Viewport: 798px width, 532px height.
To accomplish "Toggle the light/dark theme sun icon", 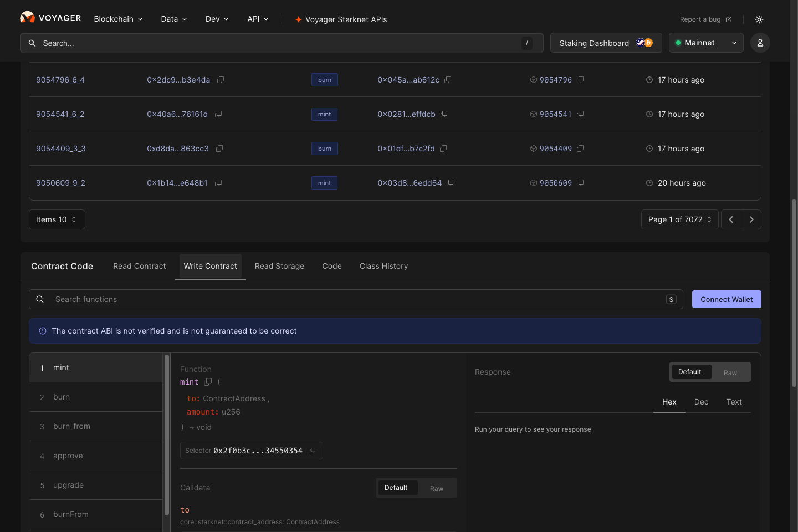I will (x=759, y=19).
